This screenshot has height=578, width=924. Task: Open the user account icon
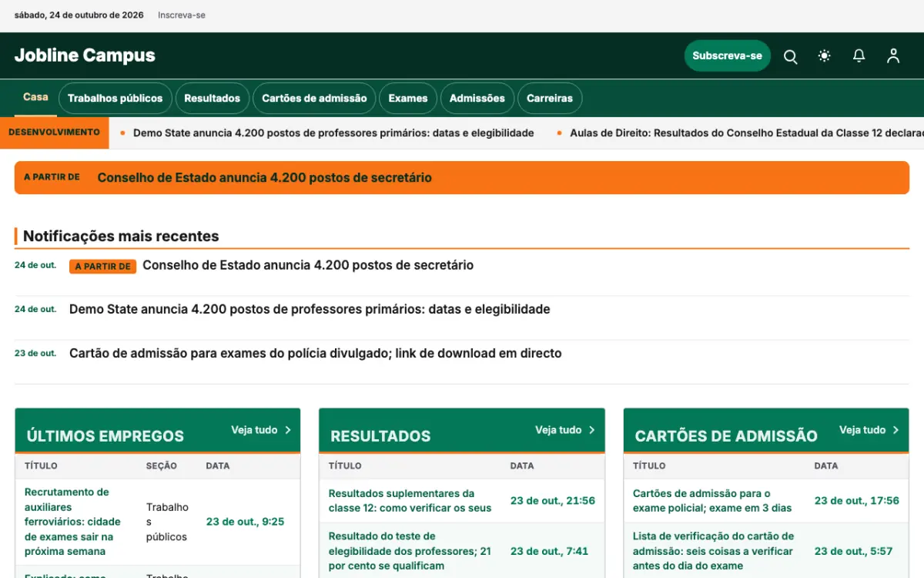click(x=893, y=56)
